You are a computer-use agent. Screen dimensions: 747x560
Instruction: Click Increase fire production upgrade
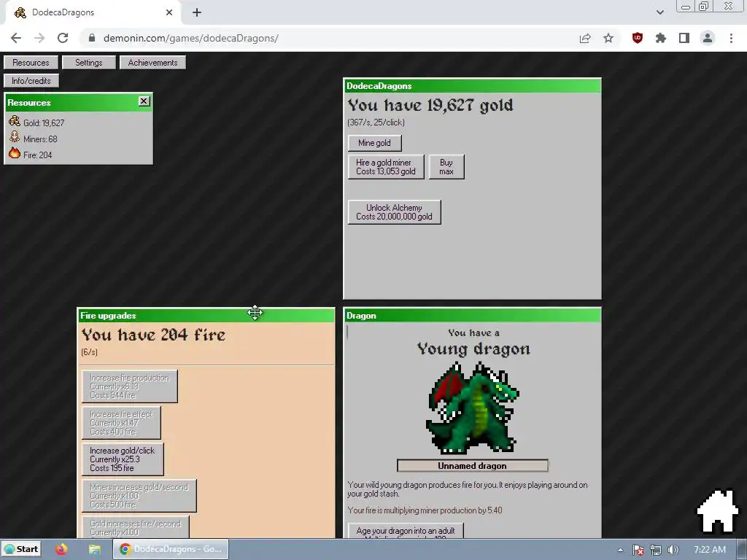coord(130,386)
